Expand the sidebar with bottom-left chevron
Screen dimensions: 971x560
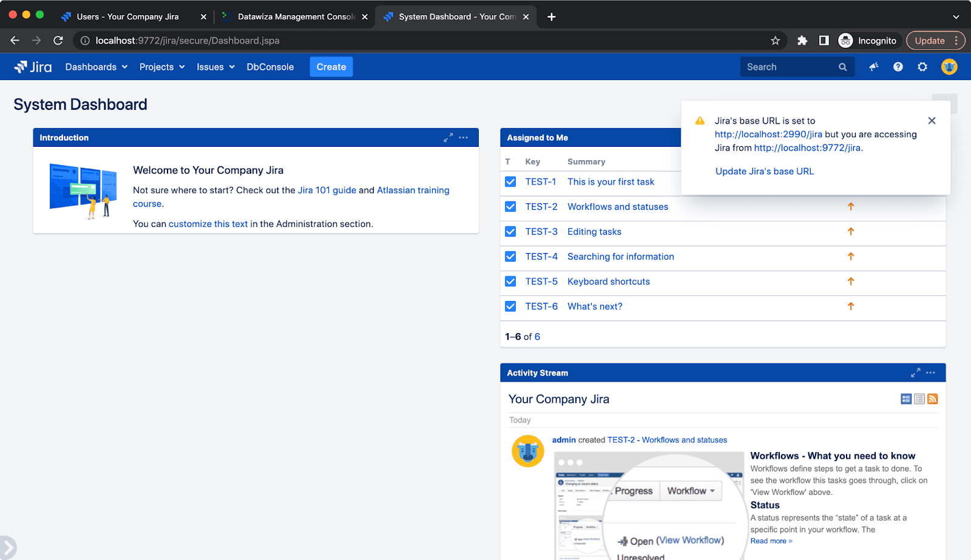(7, 548)
